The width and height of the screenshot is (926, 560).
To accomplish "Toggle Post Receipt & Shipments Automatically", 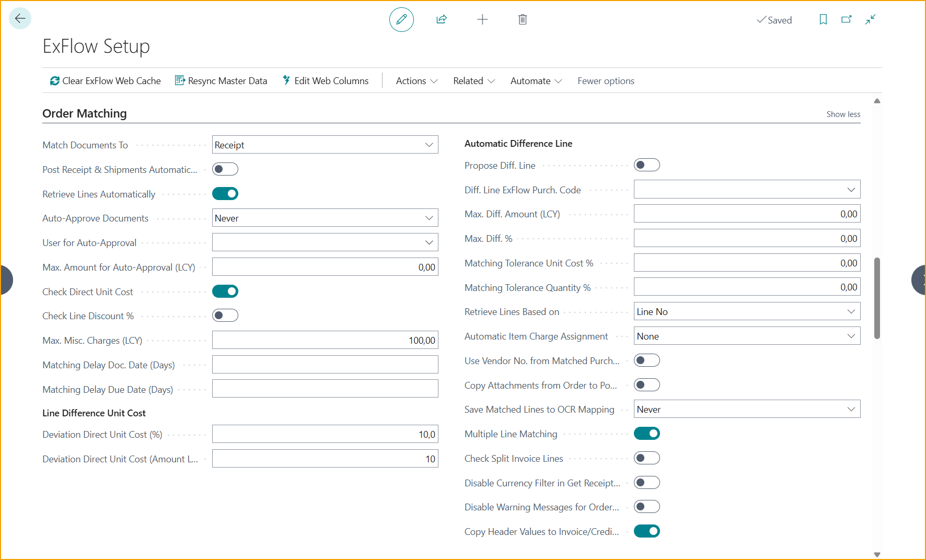I will [x=225, y=169].
